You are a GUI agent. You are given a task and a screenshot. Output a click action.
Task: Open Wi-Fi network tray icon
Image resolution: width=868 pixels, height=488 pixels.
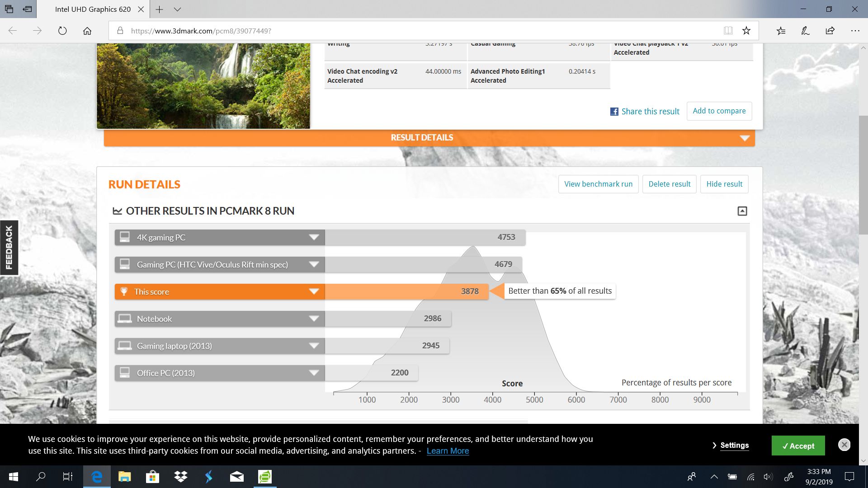(750, 477)
